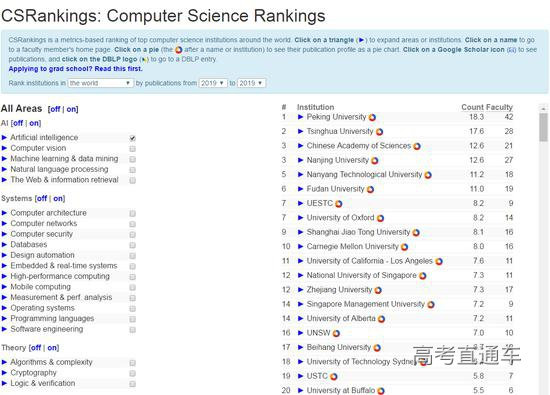Show University at Buffalo pie chart
This screenshot has width=550, height=395.
tap(381, 391)
